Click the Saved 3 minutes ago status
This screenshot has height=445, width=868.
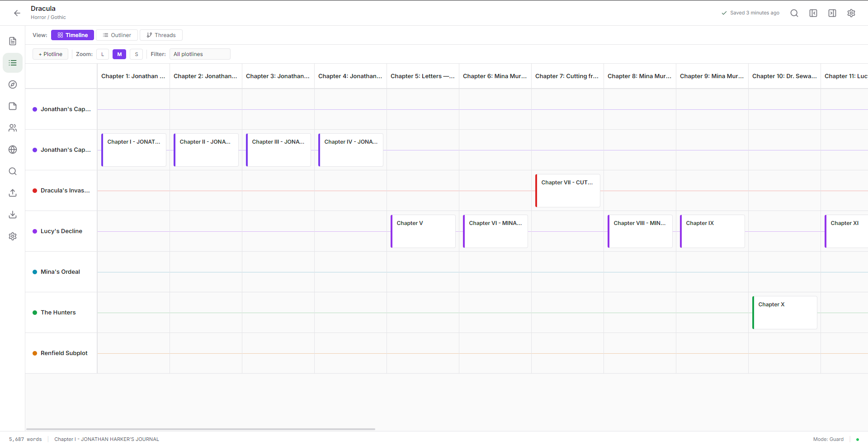(750, 13)
